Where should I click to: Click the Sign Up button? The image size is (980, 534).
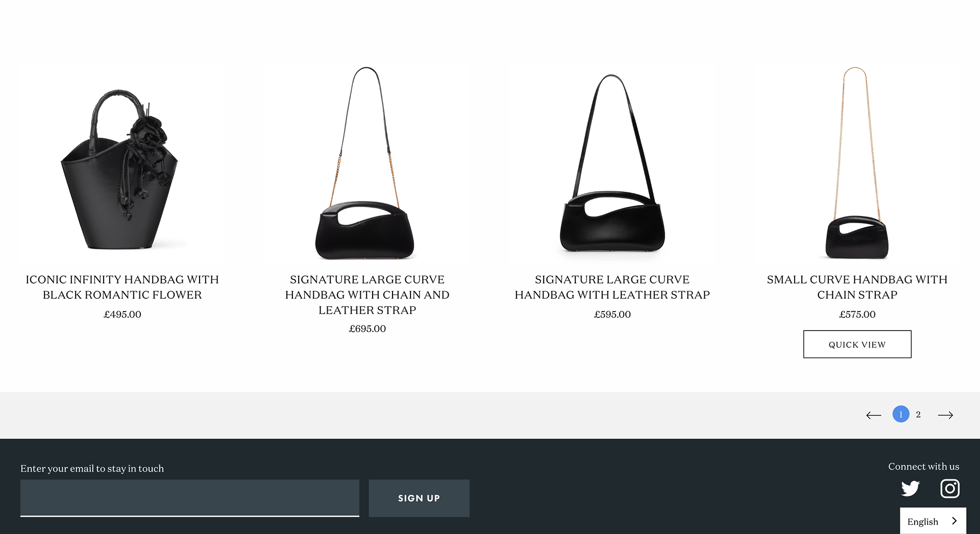(419, 498)
